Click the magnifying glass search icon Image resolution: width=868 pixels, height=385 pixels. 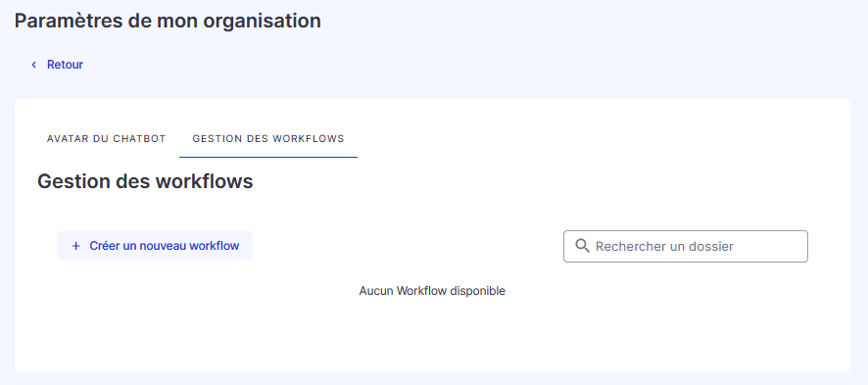(x=582, y=246)
